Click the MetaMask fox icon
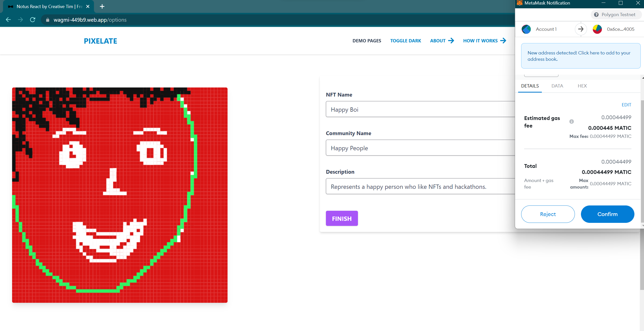Viewport: 644px width, 331px height. click(x=519, y=3)
